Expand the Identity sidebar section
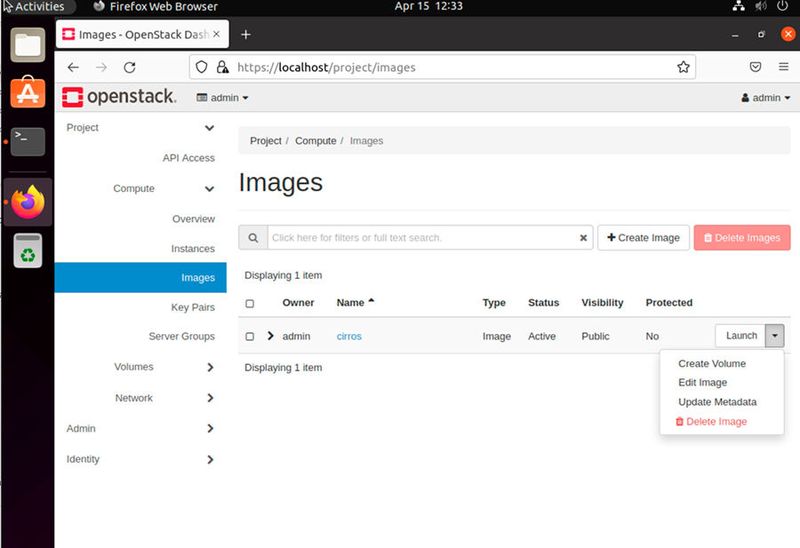800x548 pixels. 210,460
